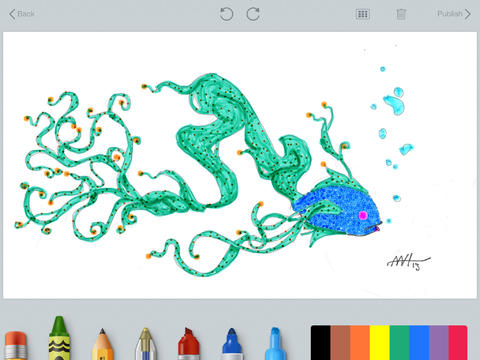Pick the orange color swatch
Screen dimensions: 480x360
360,343
